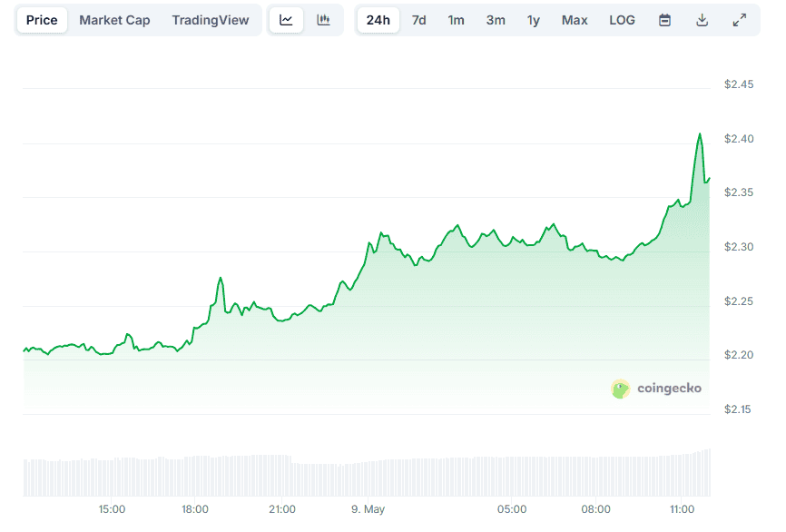Click the 08:00 time label

pyautogui.click(x=596, y=509)
